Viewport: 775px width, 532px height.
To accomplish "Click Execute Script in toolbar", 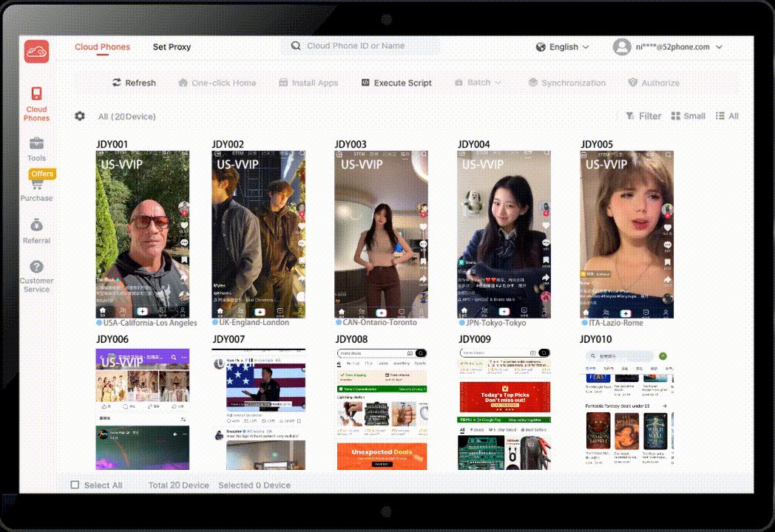I will pos(396,83).
